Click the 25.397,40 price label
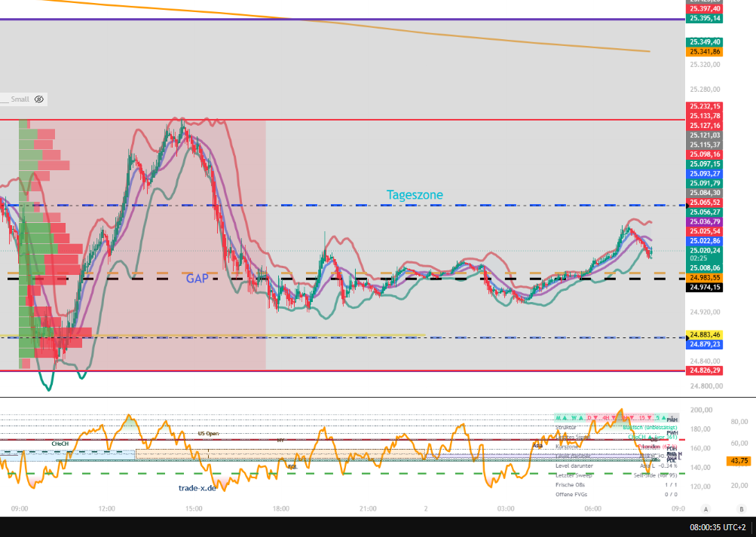756x537 pixels. [705, 9]
